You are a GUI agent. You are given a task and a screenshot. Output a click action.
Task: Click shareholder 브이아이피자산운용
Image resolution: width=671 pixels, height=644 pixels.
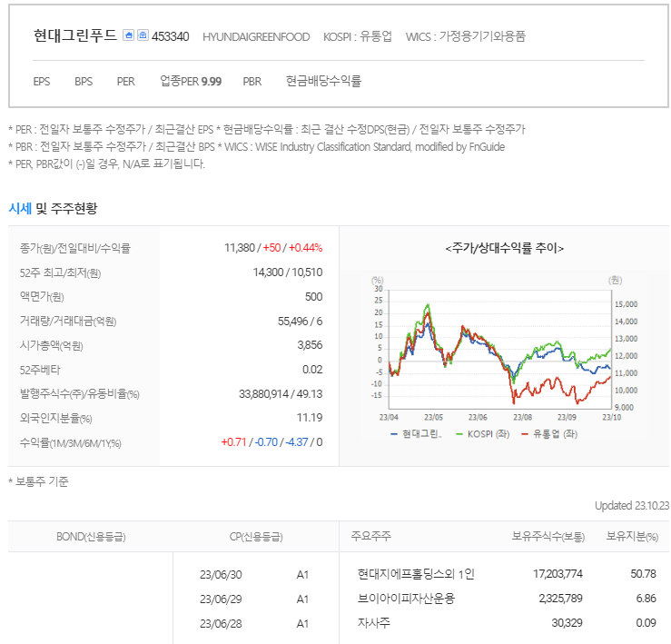406,599
